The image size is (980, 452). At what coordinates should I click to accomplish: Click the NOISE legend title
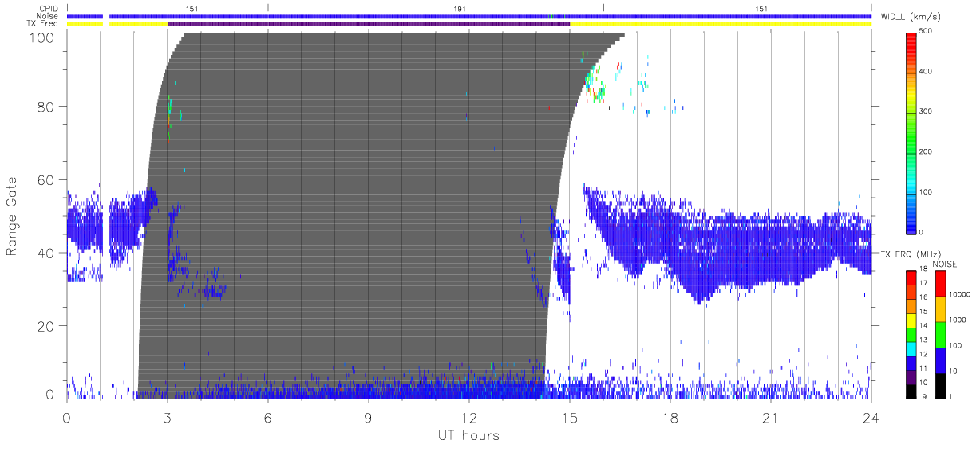coord(945,264)
